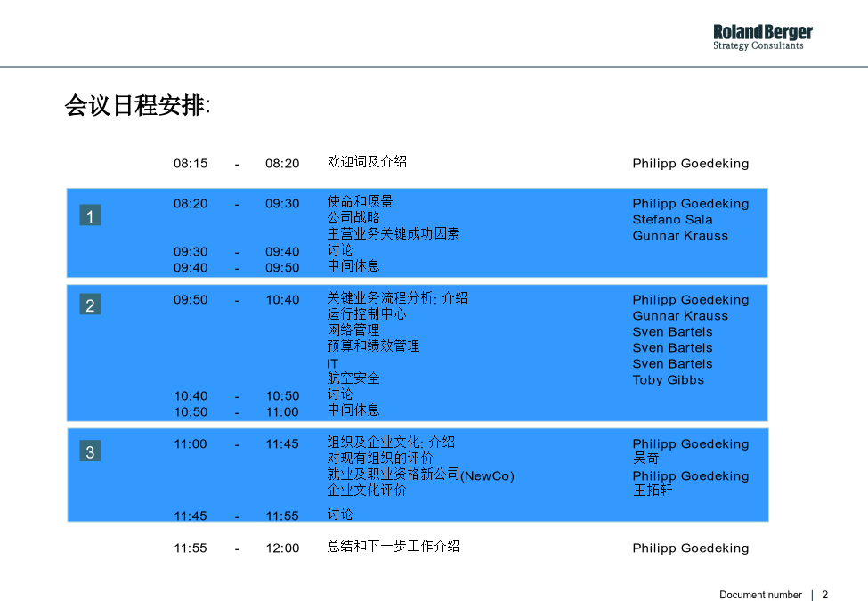868x601 pixels.
Task: Click the Roland Berger Strategy Consultants logo
Action: [762, 37]
